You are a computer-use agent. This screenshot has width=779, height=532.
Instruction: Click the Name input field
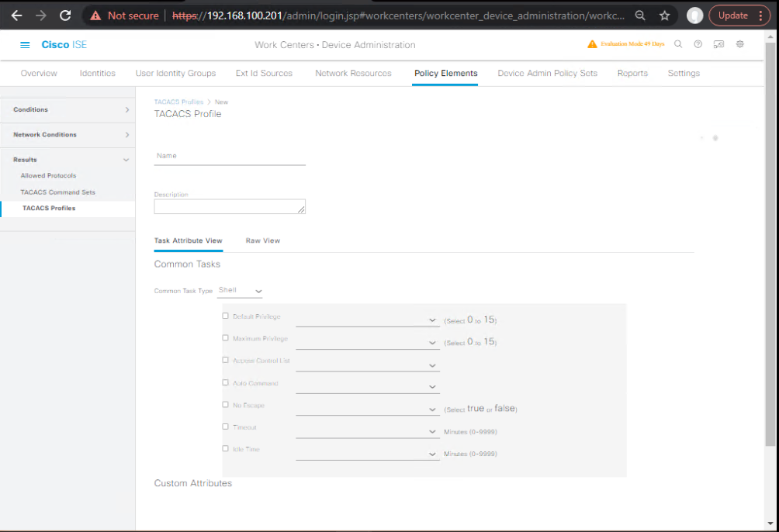(230, 156)
